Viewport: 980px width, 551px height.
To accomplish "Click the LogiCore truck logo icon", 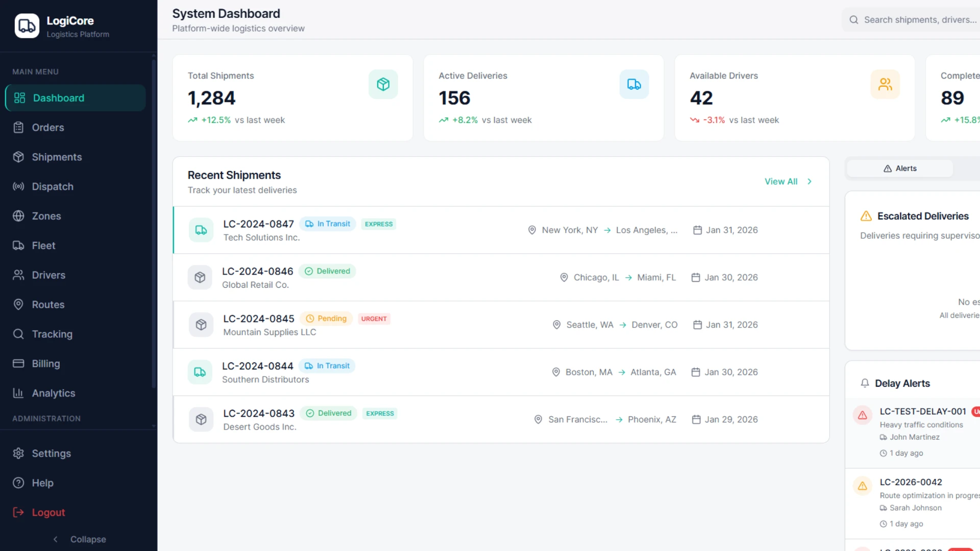I will (27, 26).
